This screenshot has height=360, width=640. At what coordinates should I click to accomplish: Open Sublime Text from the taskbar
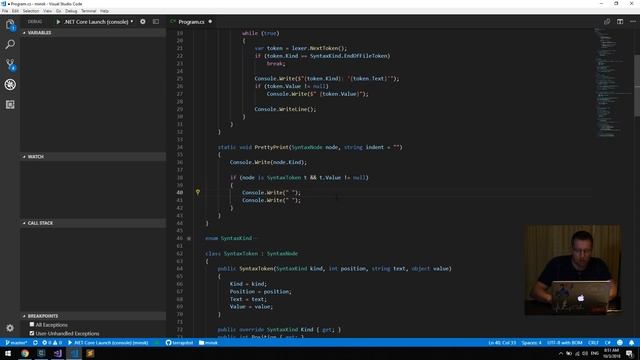[90, 353]
